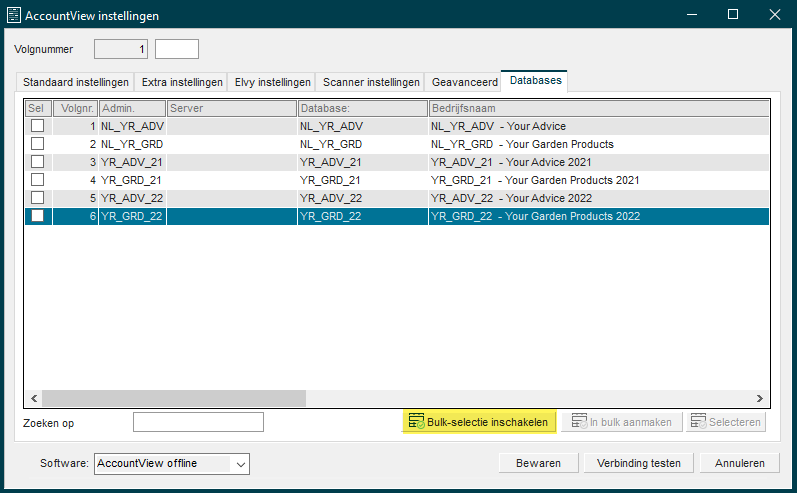
Task: Click the Selecteren button icon
Action: (698, 421)
